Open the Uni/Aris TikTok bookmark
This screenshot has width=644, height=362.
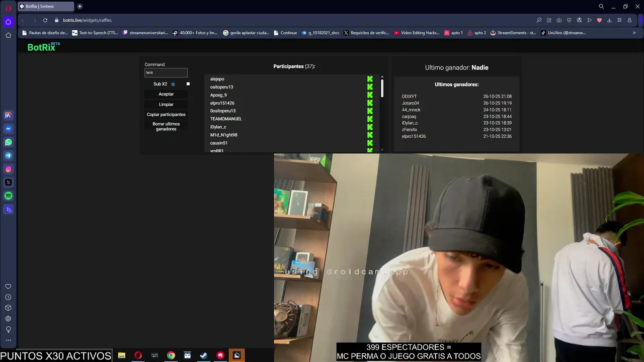(x=563, y=33)
